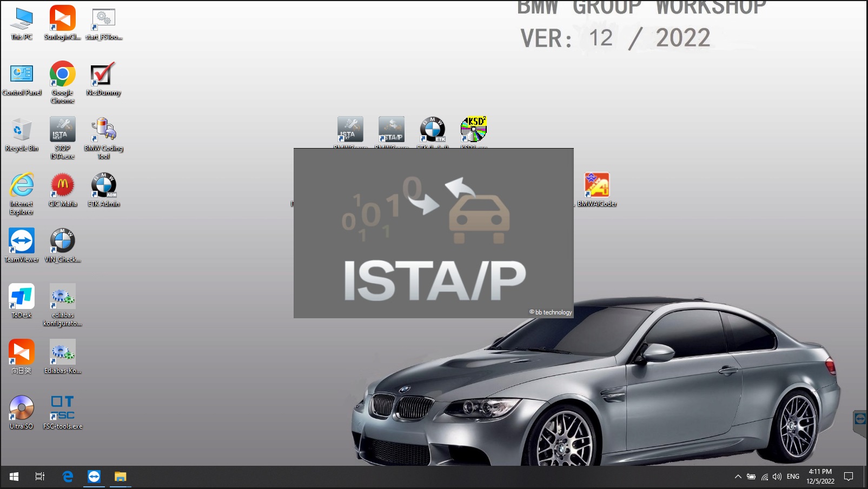Open UltraISO shortcut

(22, 413)
